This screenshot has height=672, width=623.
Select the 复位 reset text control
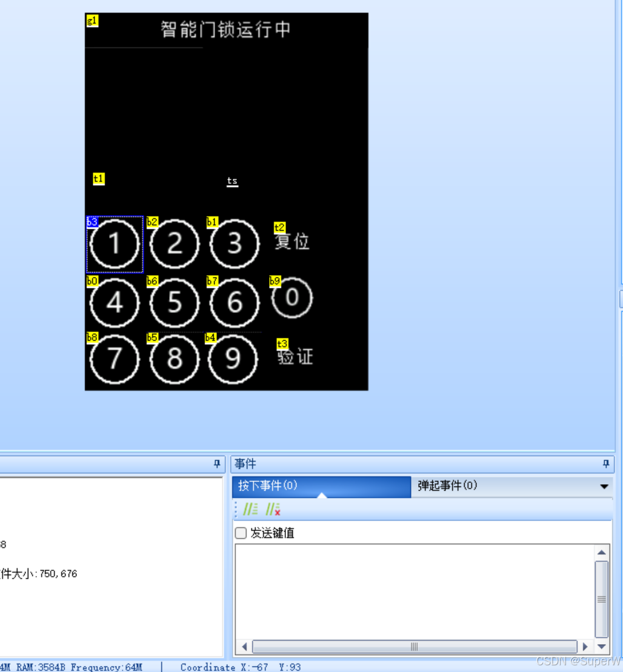[x=292, y=241]
